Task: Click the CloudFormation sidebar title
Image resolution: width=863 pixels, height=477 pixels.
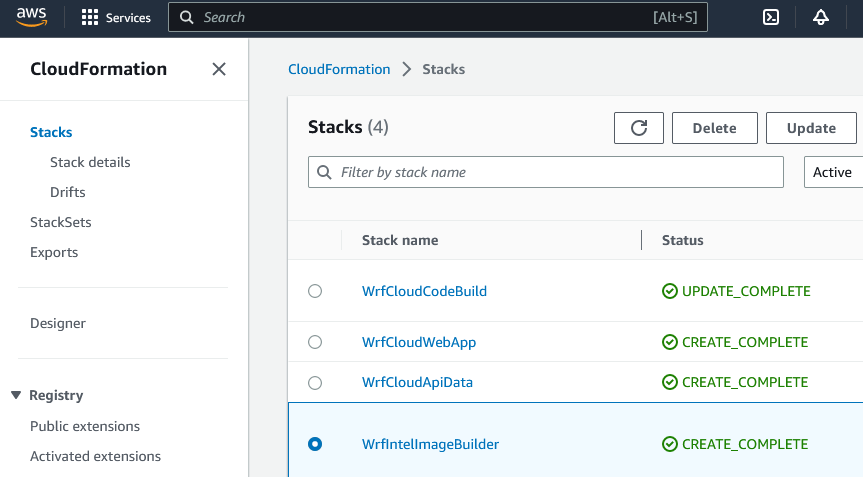Action: pyautogui.click(x=99, y=69)
